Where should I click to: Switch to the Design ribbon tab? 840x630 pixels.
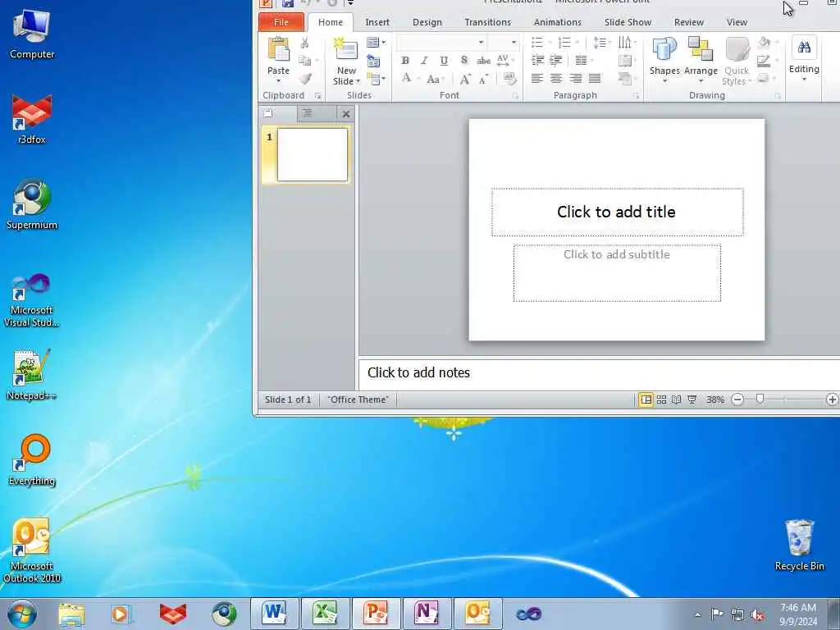[427, 22]
